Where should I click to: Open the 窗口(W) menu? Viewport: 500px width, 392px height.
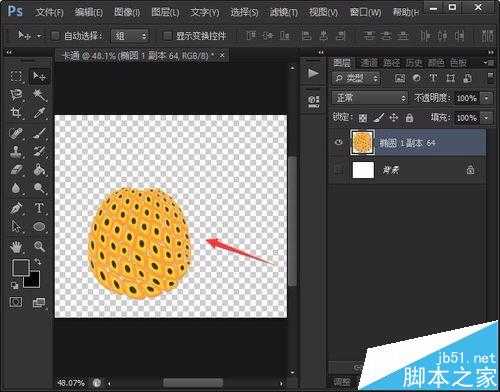366,12
